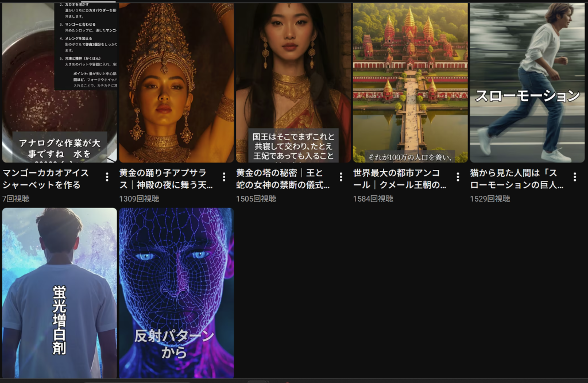The image size is (588, 383).
Task: Select the 黄金の塔の秘密 video title
Action: click(x=284, y=179)
